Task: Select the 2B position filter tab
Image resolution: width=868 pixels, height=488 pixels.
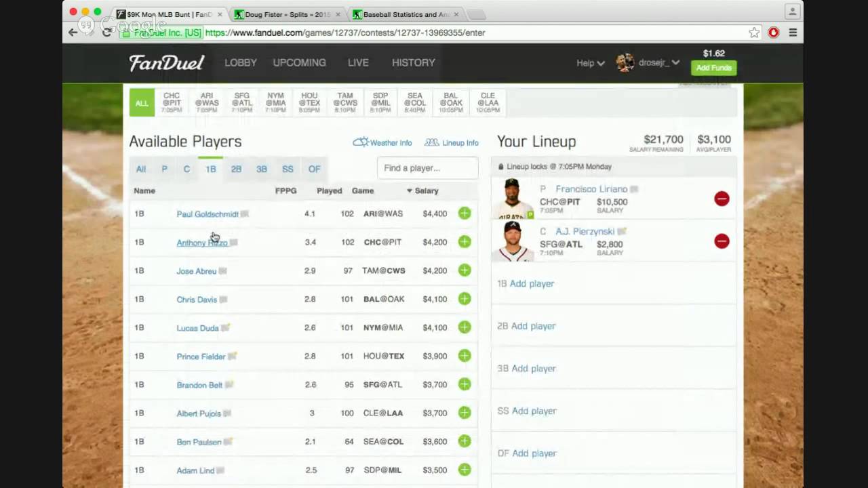Action: pyautogui.click(x=236, y=169)
